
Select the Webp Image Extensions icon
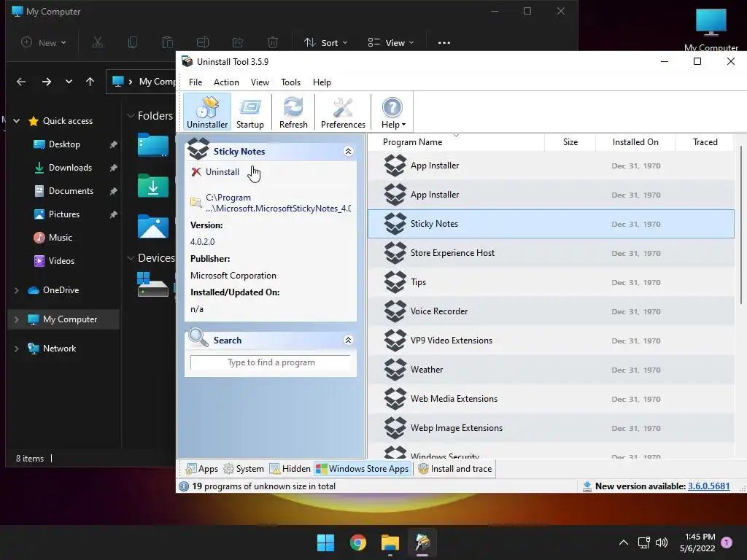pyautogui.click(x=395, y=427)
